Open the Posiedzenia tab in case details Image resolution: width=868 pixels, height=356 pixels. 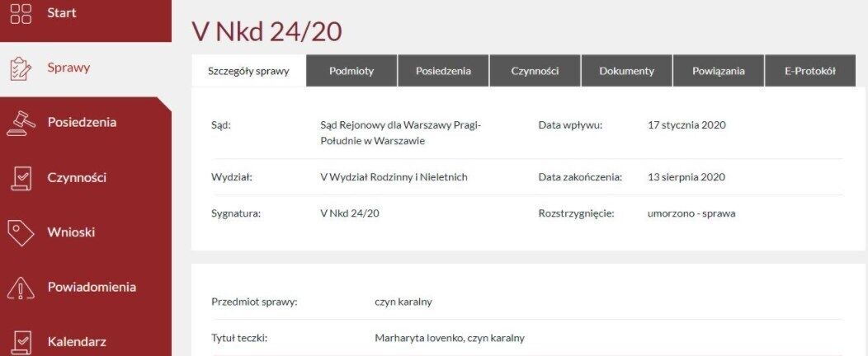point(443,71)
